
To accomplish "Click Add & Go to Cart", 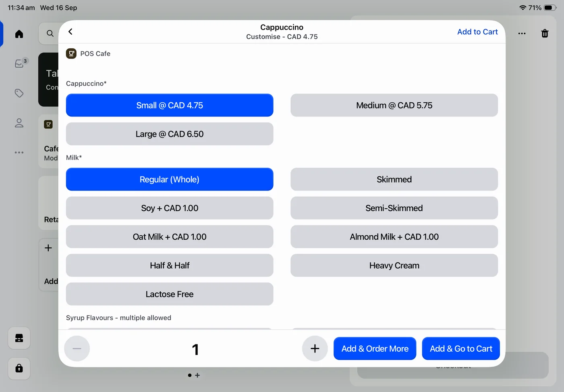I will [461, 348].
